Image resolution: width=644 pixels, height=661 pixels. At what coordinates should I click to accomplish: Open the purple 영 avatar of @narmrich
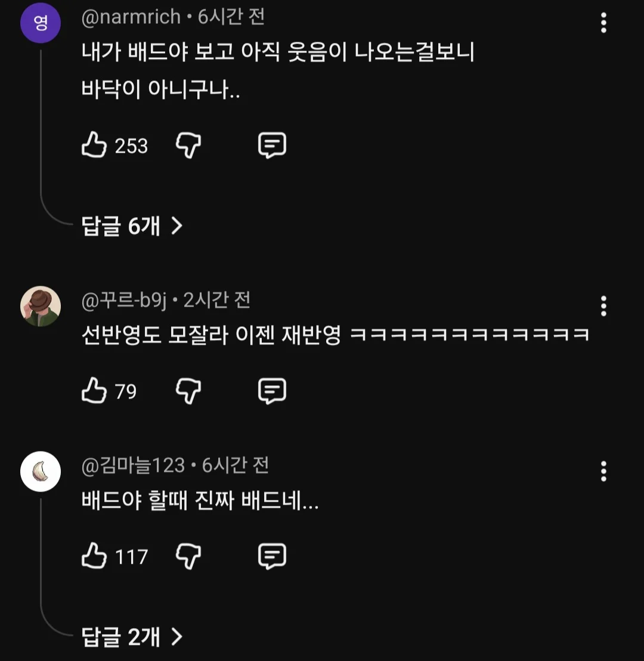click(41, 23)
